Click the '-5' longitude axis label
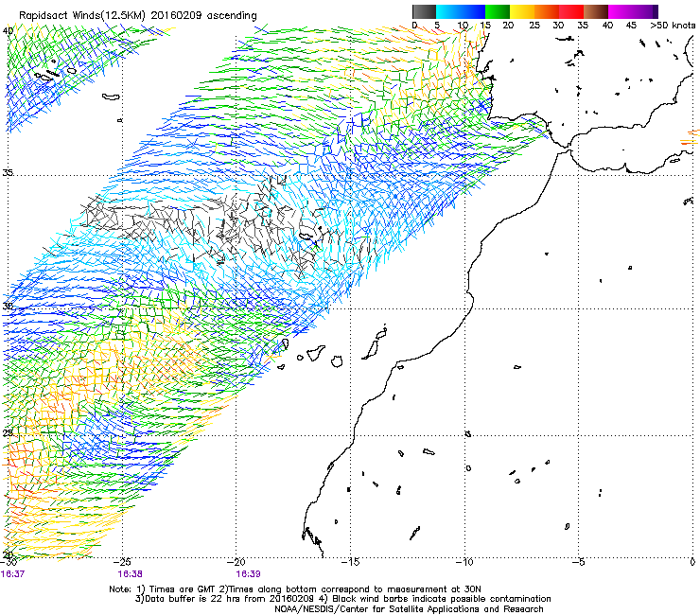Screen dimensions: 700x615 [579, 562]
